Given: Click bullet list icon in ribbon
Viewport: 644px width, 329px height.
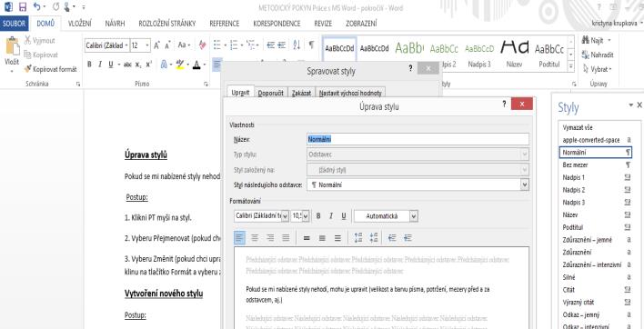Looking at the screenshot, I should pyautogui.click(x=217, y=45).
